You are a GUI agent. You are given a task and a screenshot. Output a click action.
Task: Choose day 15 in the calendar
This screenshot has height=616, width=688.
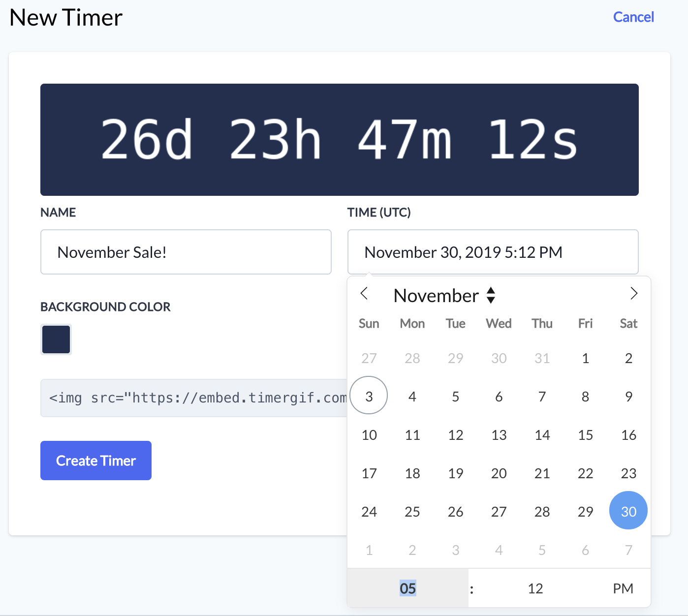coord(585,434)
